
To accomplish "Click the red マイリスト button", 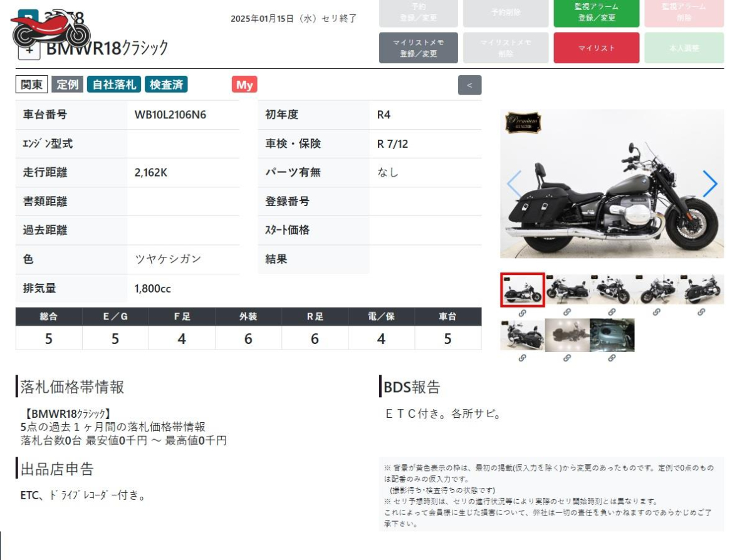I will click(x=597, y=48).
